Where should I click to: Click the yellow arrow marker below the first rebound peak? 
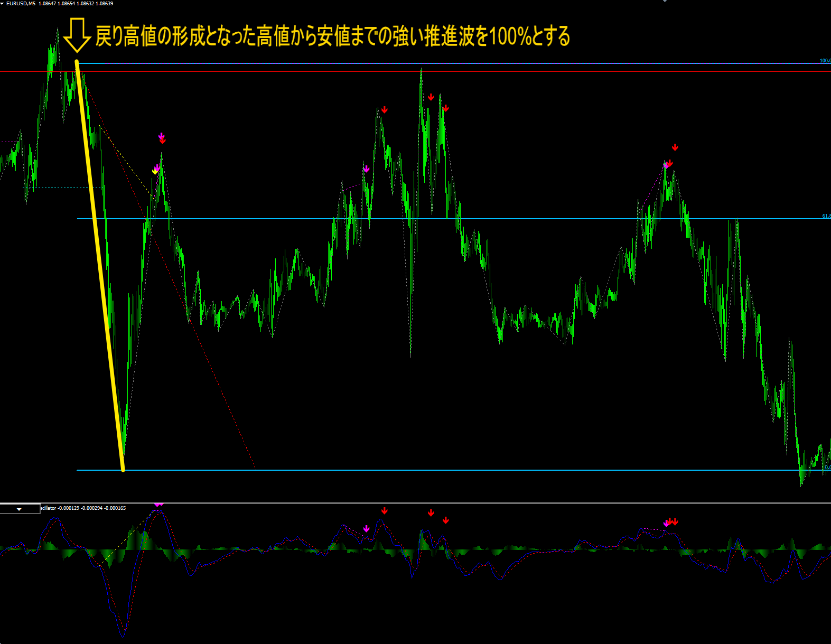tap(155, 172)
